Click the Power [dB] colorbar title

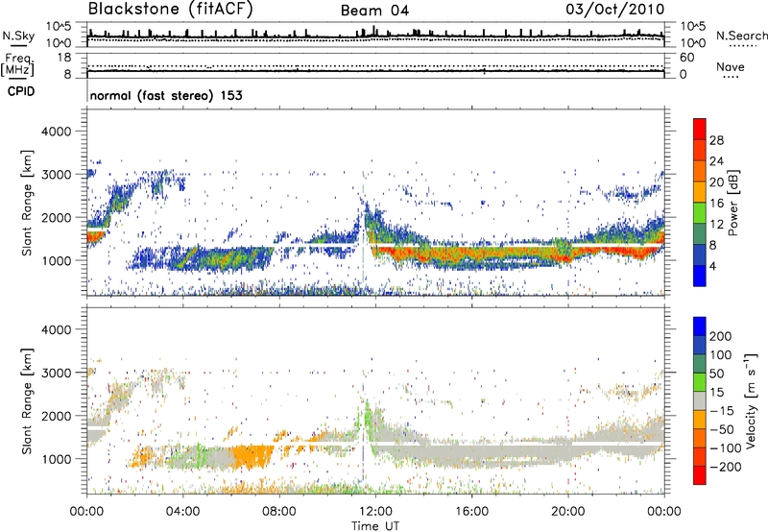pyautogui.click(x=733, y=203)
